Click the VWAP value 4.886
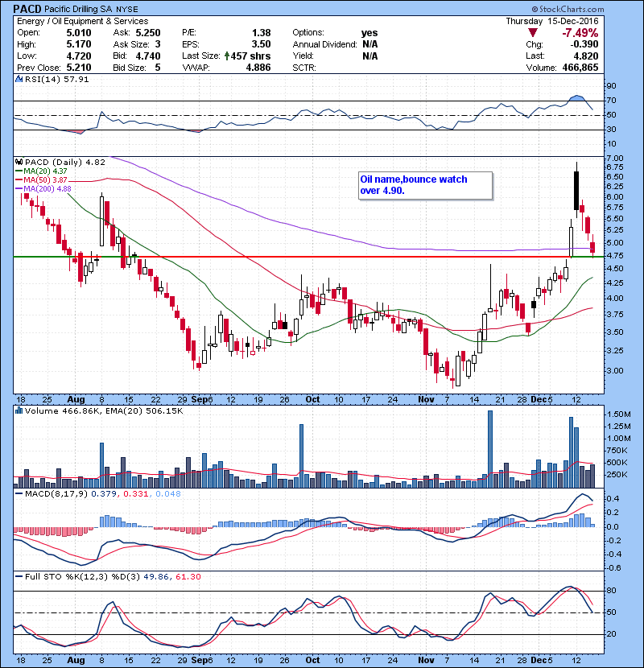The image size is (644, 668). pos(258,68)
